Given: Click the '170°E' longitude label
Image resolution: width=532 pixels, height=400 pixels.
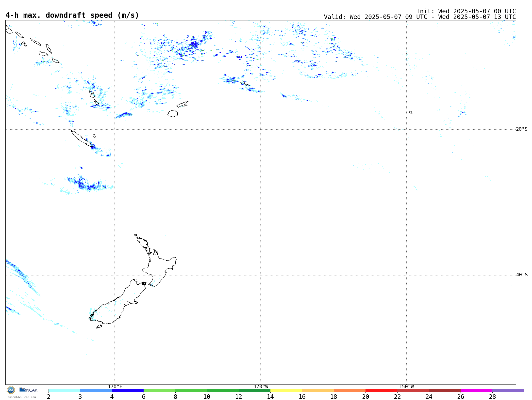Looking at the screenshot, I should coord(115,387).
